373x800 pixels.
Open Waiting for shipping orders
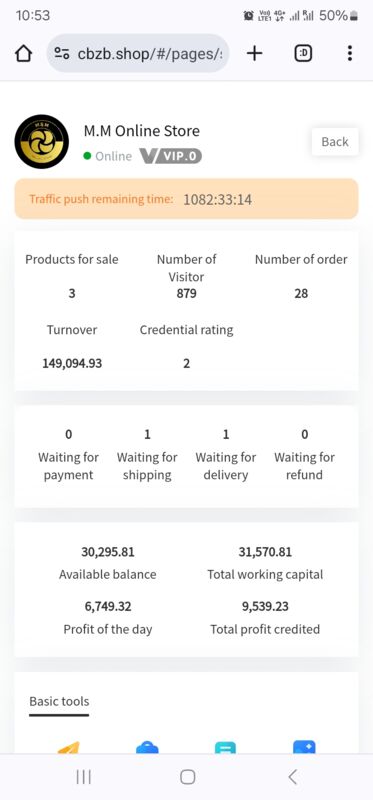click(147, 455)
